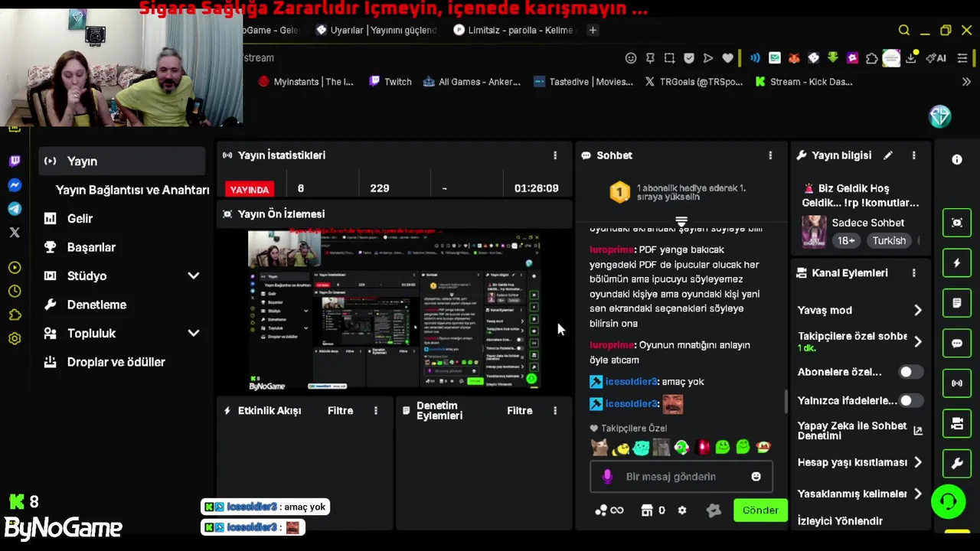Viewport: 980px width, 551px height.
Task: Toggle Abonelere özel chat switch
Action: pos(910,372)
